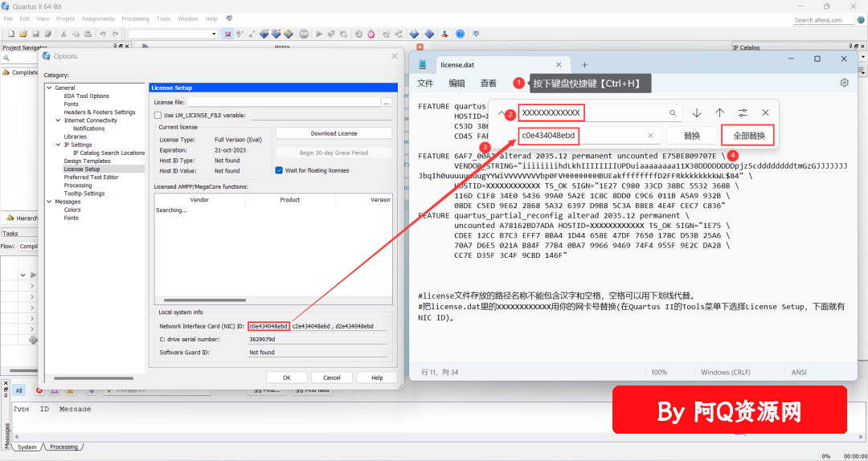
Task: Click Windows (CRLF) in Notepad status bar
Action: pos(727,373)
